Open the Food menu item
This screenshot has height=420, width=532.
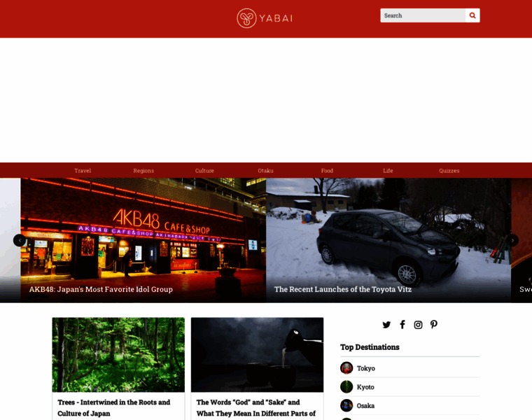[327, 171]
